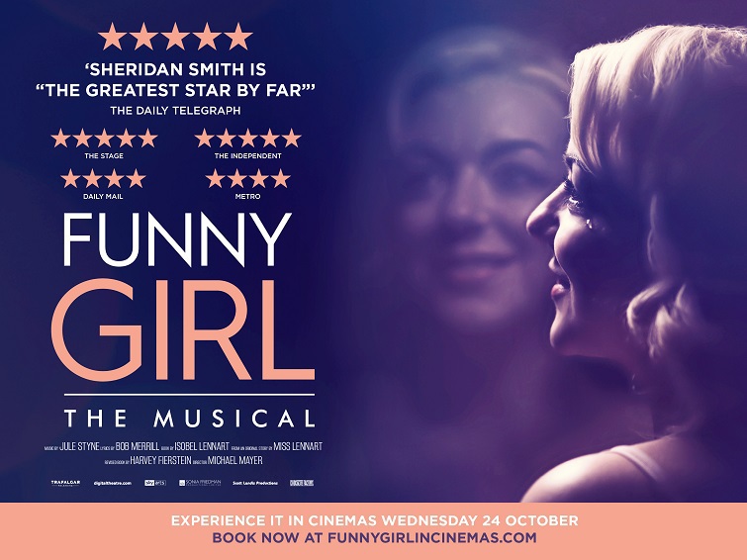Select the large pink 'GIRL' title
Image resolution: width=747 pixels, height=560 pixels.
pyautogui.click(x=182, y=329)
